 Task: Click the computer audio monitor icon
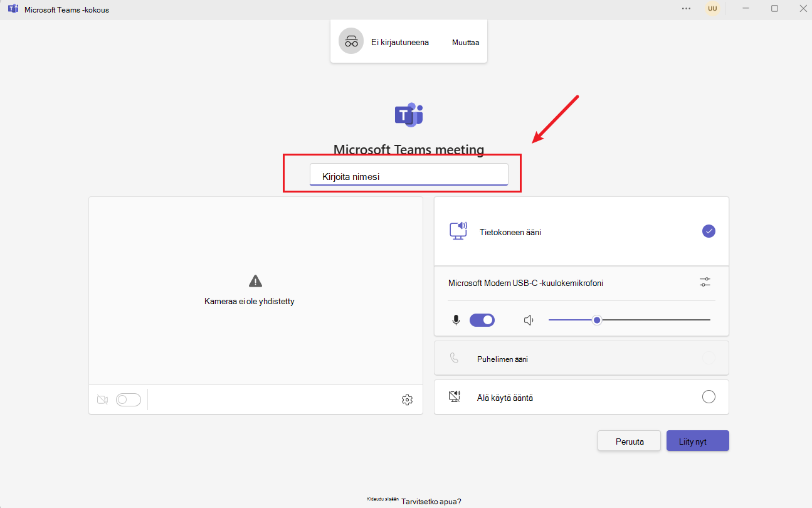click(x=458, y=231)
